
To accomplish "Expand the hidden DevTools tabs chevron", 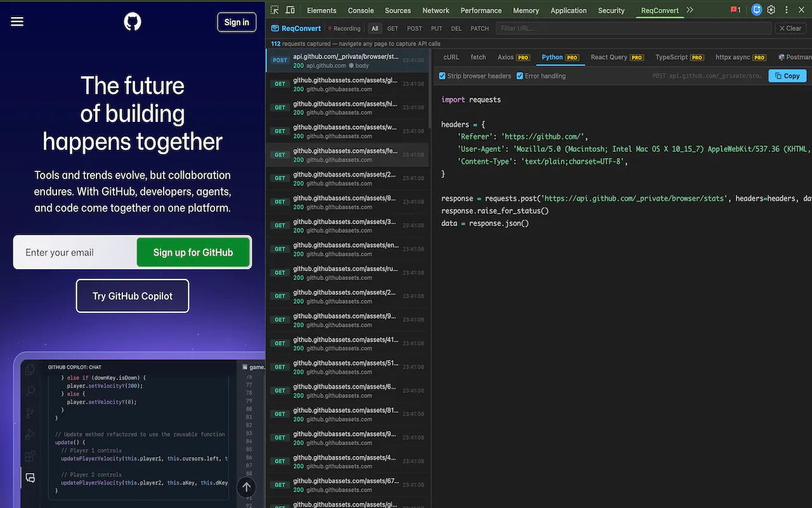I will tap(690, 10).
